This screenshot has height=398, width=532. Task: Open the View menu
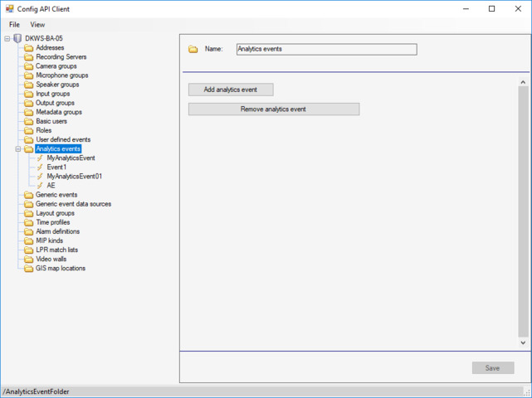tap(37, 25)
